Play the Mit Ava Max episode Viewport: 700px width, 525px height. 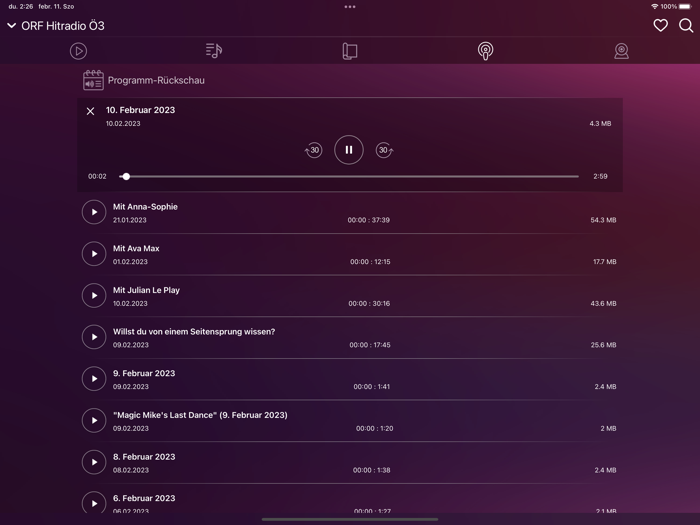94,254
